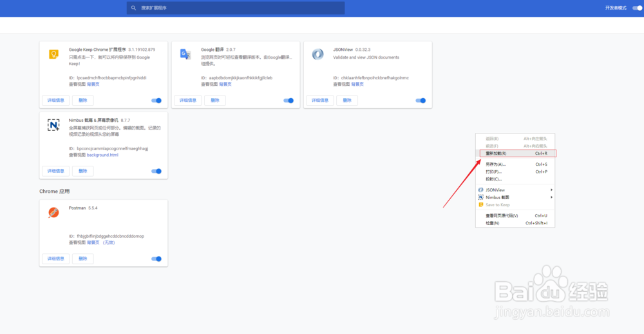The image size is (644, 334).
Task: Open 详细信息 for Nimbus
Action: 56,171
